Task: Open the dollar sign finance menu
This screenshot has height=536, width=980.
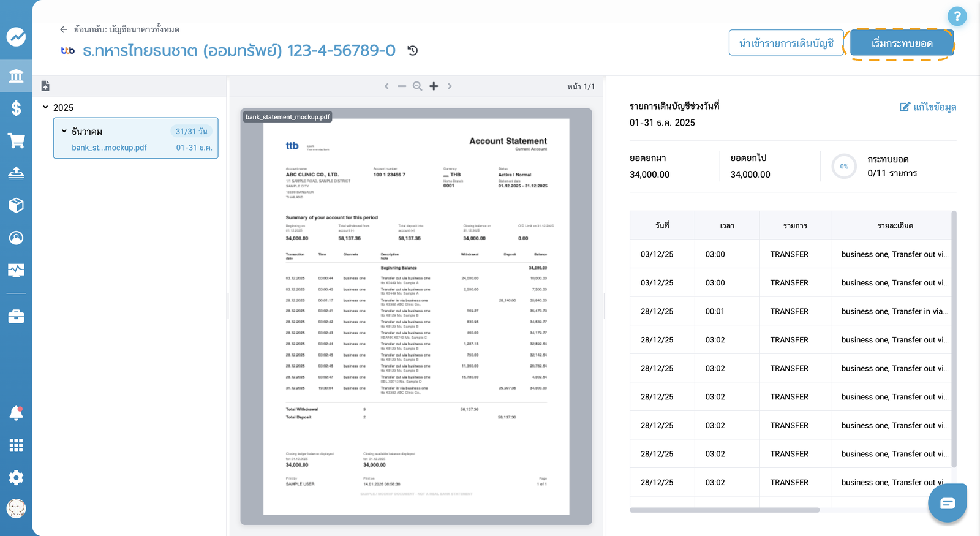Action: (16, 108)
